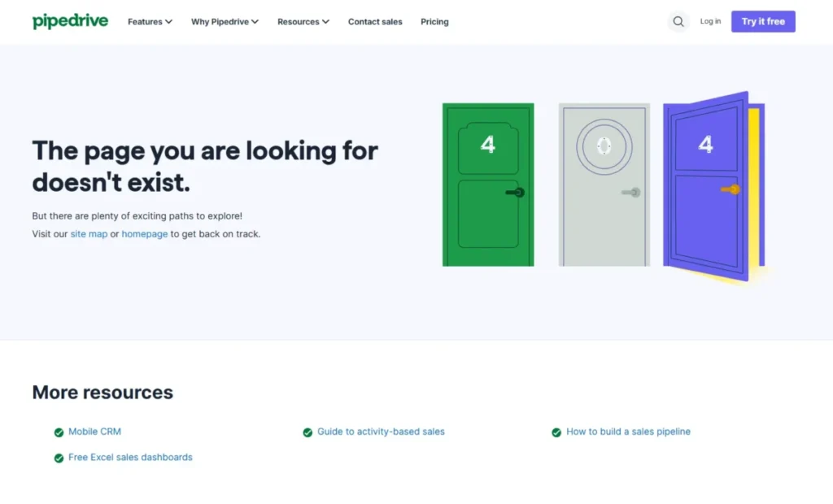This screenshot has height=504, width=833.
Task: Click the Pipedrive logo
Action: (x=70, y=21)
